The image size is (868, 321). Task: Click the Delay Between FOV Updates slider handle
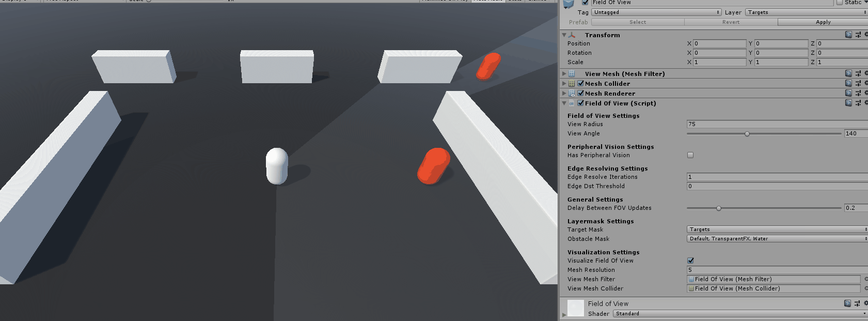[x=719, y=208]
